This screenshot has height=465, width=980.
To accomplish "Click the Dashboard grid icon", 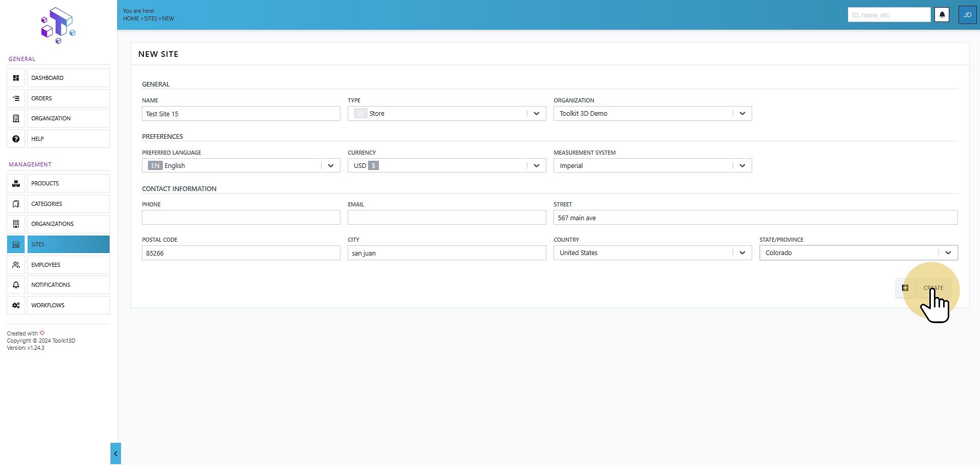I will [16, 78].
